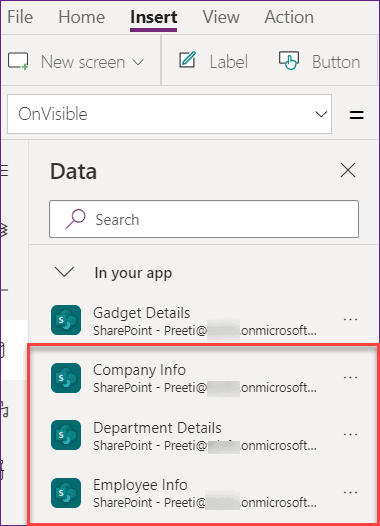Screen dimensions: 380x526
Task: Open more options for Employee Info
Action: (x=350, y=492)
